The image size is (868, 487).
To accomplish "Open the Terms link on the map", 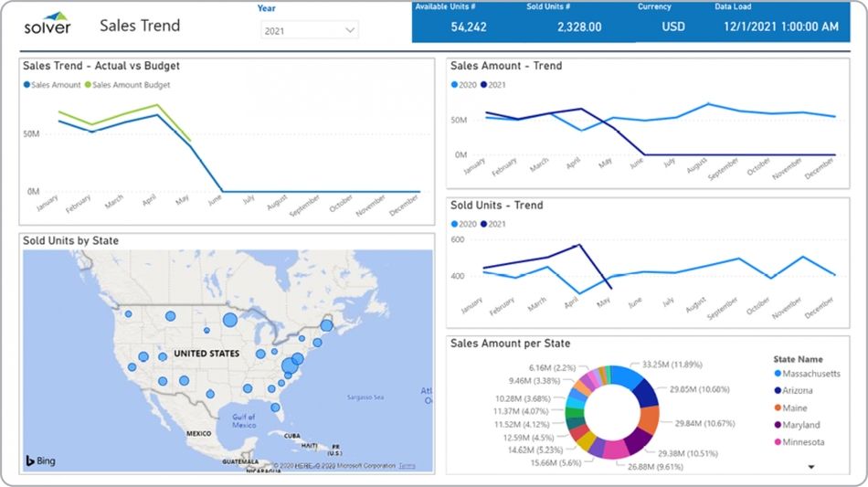I will click(407, 466).
